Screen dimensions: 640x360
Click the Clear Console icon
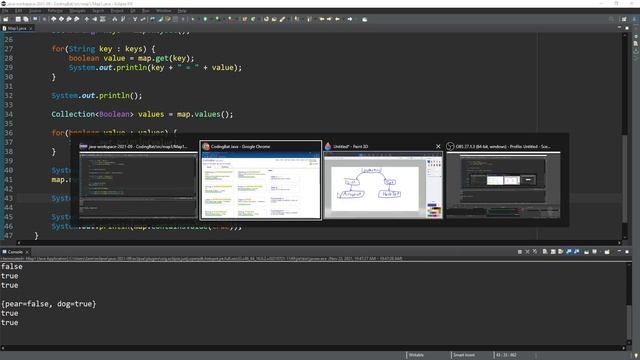pos(545,252)
